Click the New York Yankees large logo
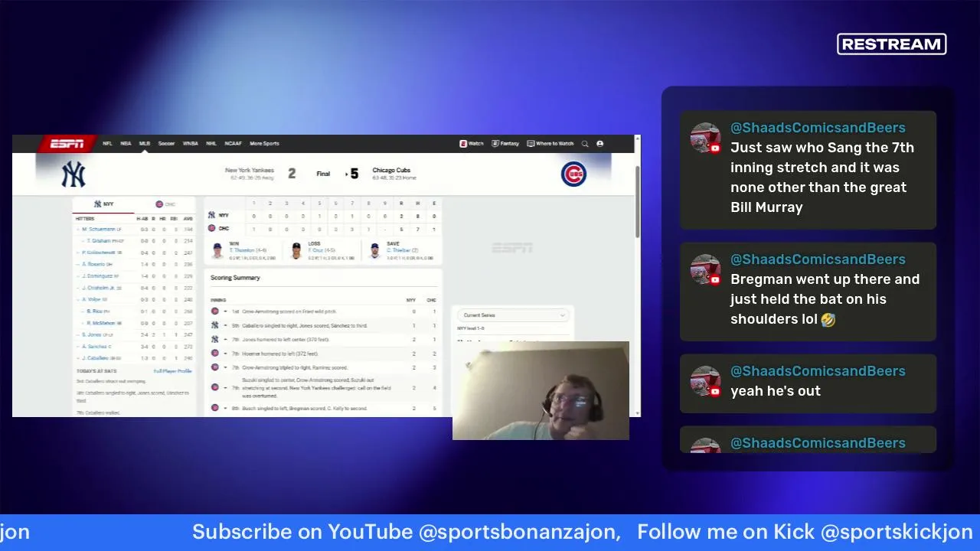 tap(73, 174)
